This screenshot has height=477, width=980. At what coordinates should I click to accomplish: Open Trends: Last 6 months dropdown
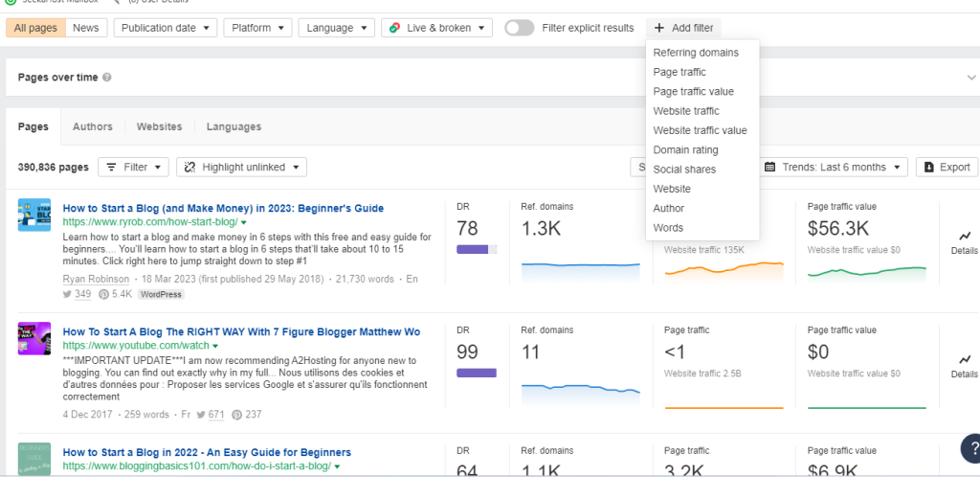(834, 167)
